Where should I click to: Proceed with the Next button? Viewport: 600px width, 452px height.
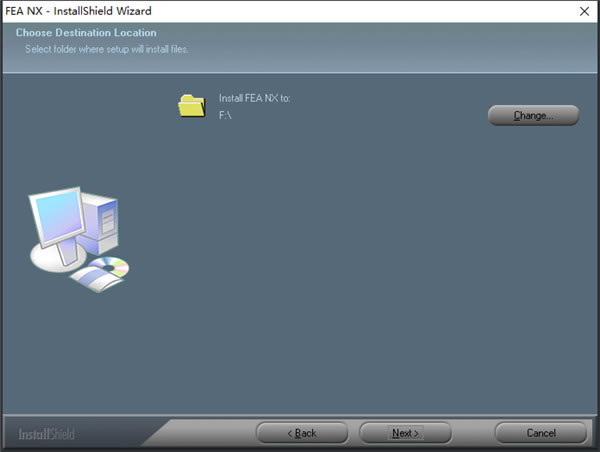(x=405, y=433)
